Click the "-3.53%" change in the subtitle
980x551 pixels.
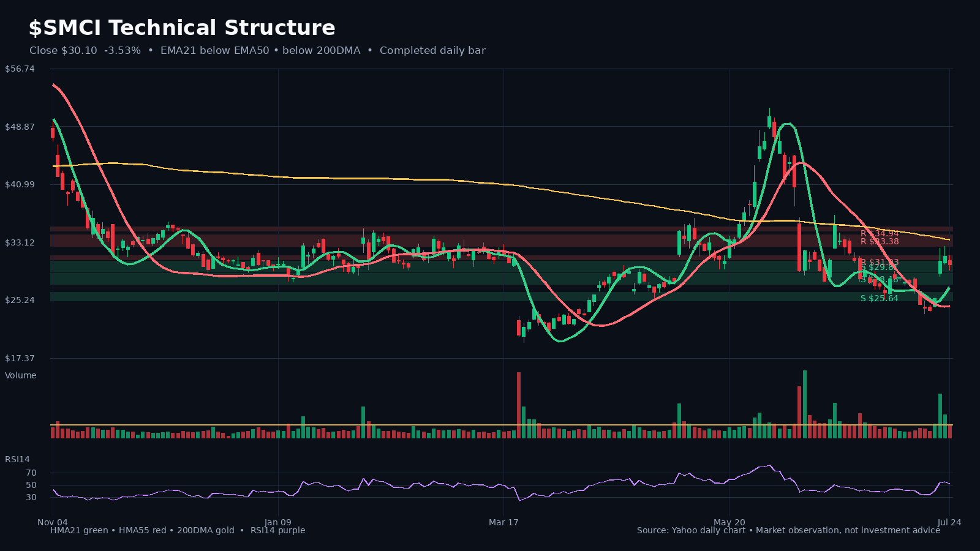pyautogui.click(x=123, y=51)
